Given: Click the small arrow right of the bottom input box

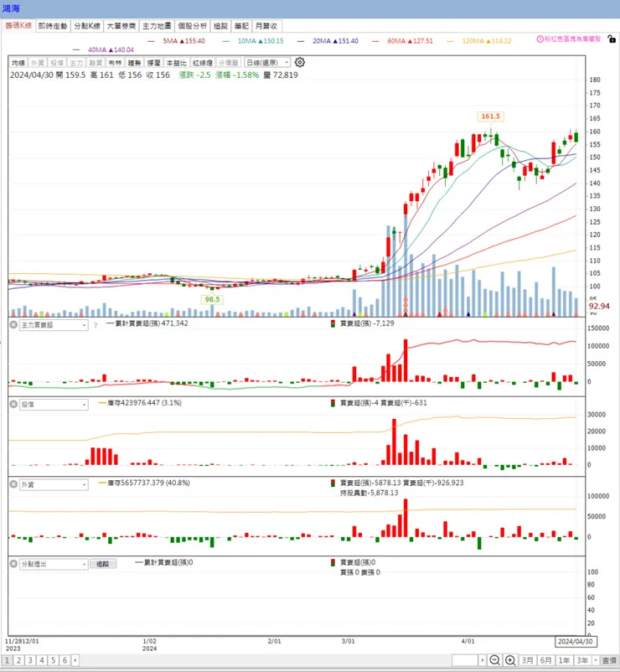Looking at the screenshot, I should [483, 660].
